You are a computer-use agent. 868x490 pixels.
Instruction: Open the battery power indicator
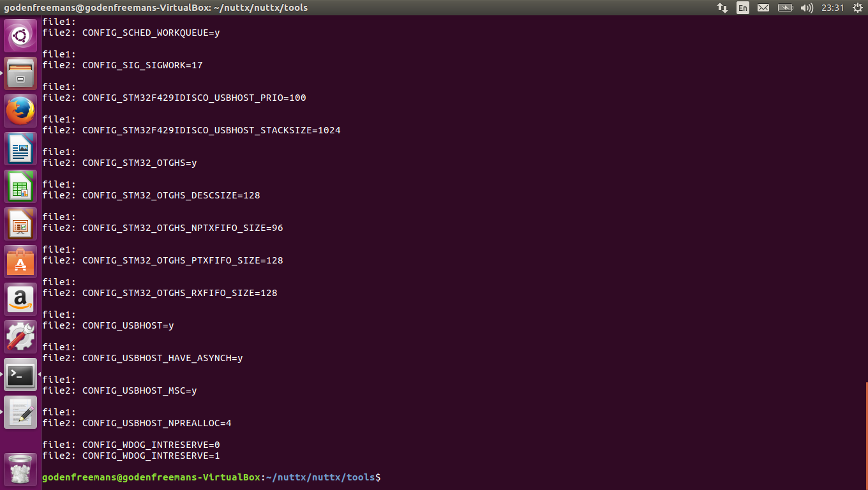click(x=786, y=8)
